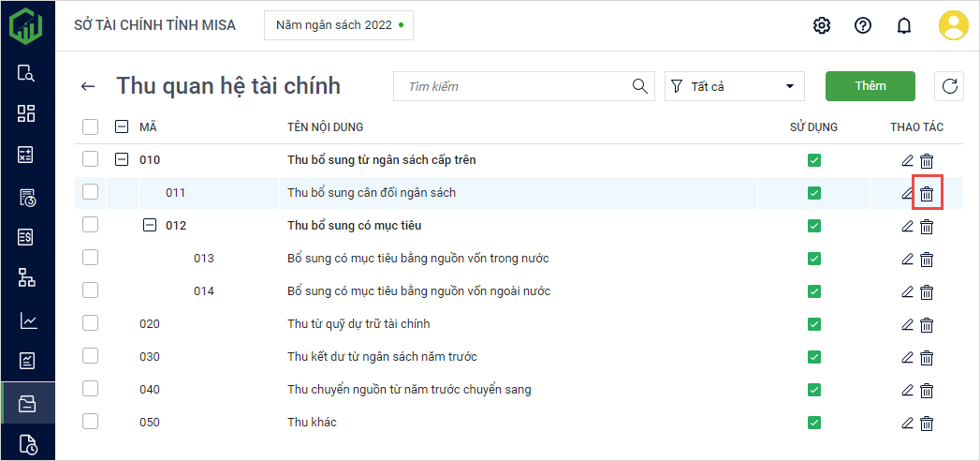This screenshot has height=461, width=980.
Task: Delete row 050 Thu khác
Action: point(927,423)
